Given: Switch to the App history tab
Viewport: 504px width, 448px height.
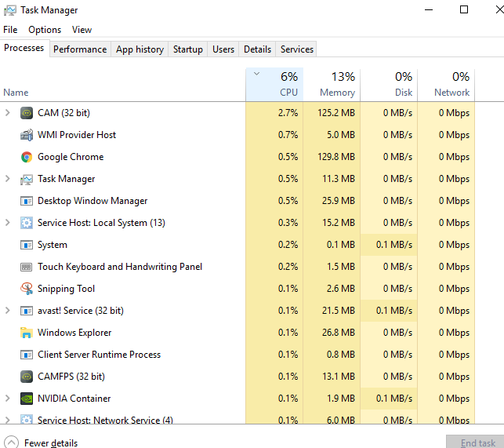Looking at the screenshot, I should (x=140, y=49).
